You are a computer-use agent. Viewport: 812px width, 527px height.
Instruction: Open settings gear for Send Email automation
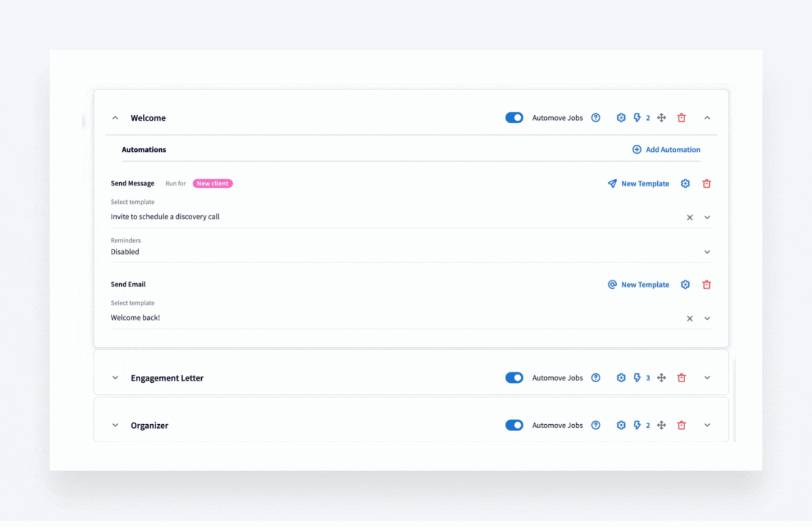click(685, 284)
